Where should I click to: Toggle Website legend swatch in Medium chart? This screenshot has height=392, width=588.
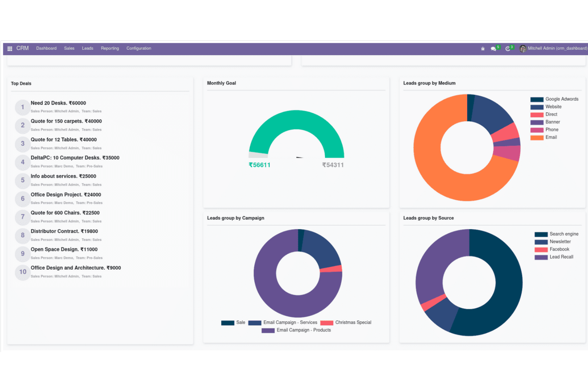(x=537, y=107)
